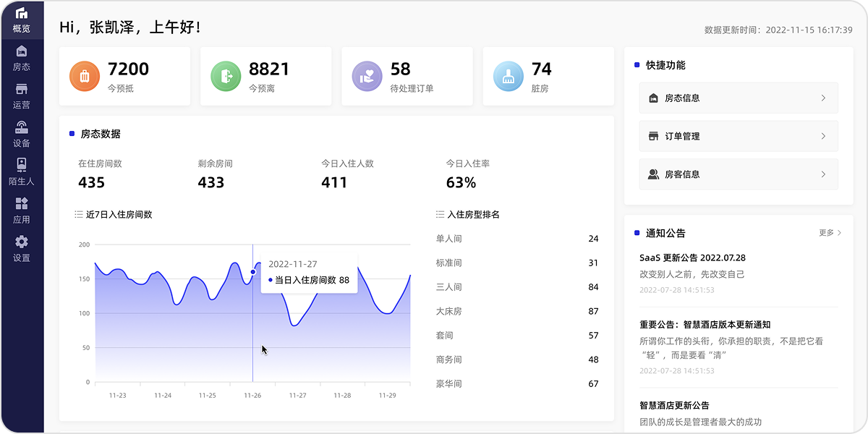Click 更多 link in 通知公告
Image resolution: width=868 pixels, height=434 pixels.
(x=830, y=233)
